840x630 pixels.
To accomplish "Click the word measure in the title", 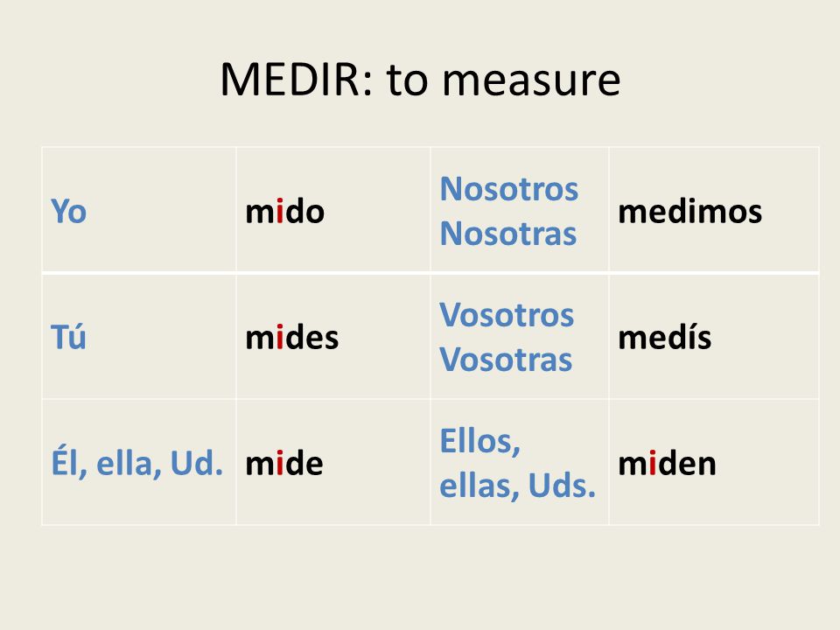I will pyautogui.click(x=531, y=82).
